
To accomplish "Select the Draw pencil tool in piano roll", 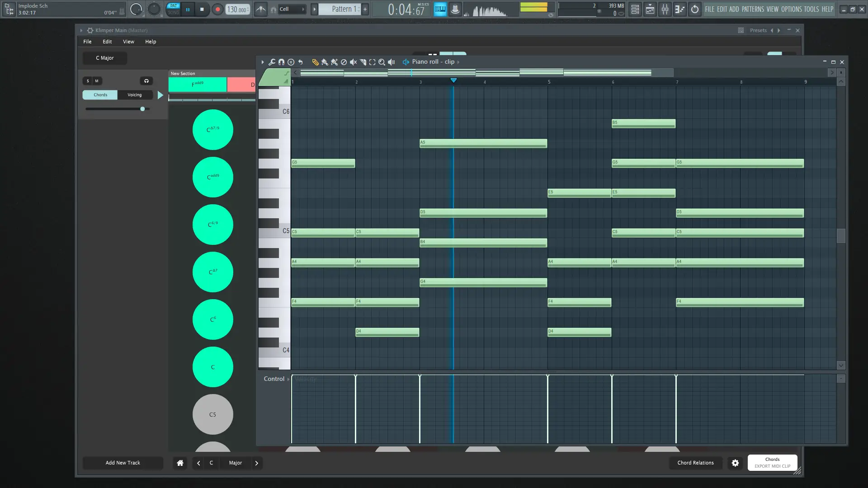I will tap(315, 62).
